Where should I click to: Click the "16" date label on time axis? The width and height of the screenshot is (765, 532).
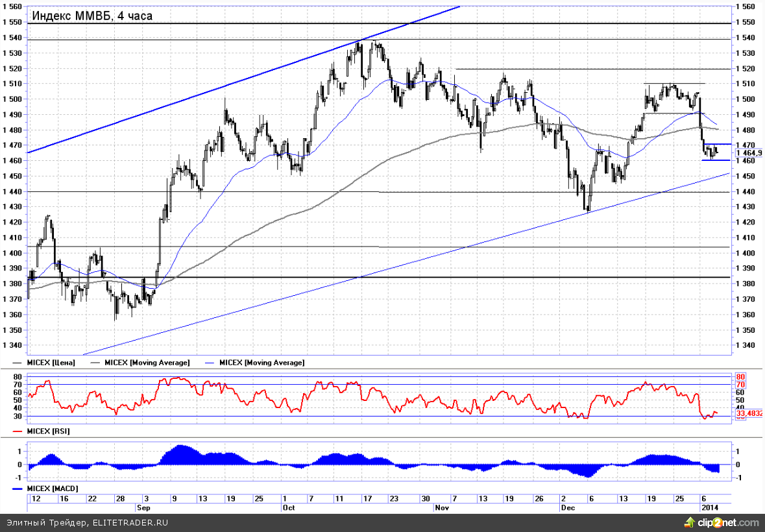click(x=64, y=499)
